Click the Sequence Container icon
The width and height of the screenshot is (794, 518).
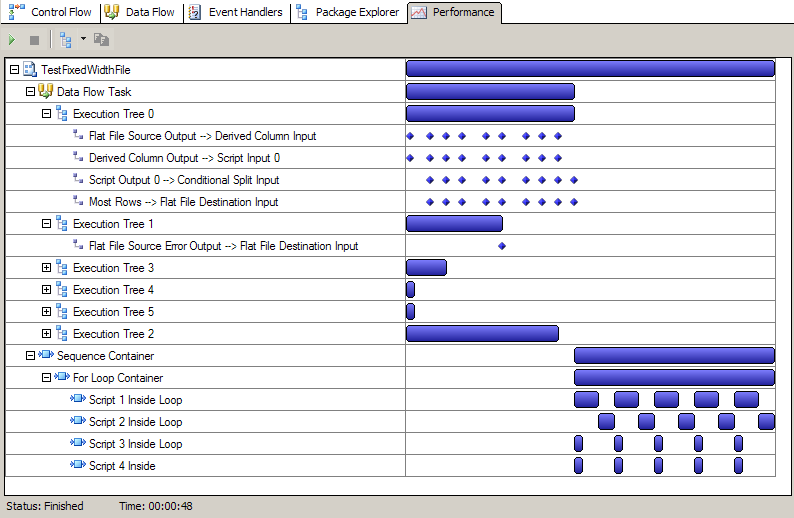[x=46, y=356]
